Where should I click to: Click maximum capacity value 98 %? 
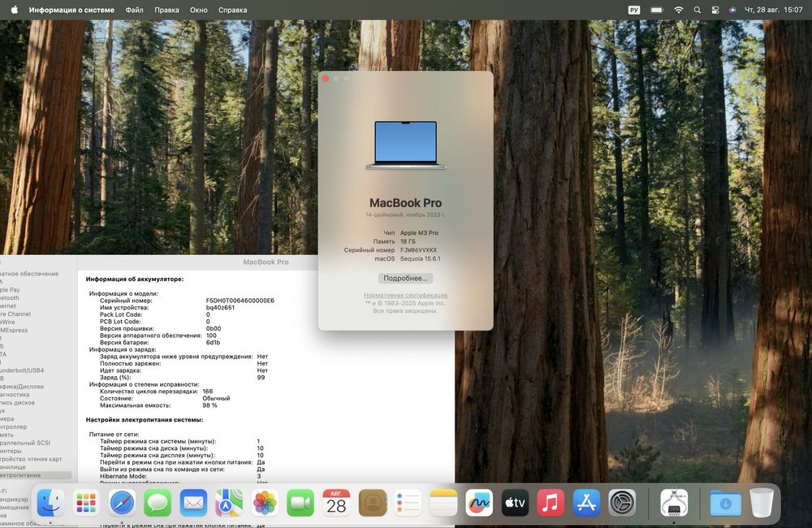point(209,405)
